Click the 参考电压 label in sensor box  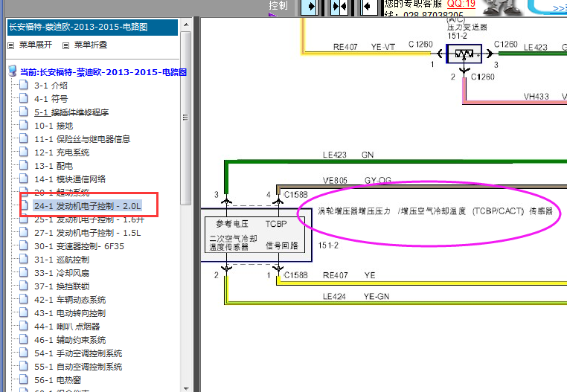coord(231,224)
